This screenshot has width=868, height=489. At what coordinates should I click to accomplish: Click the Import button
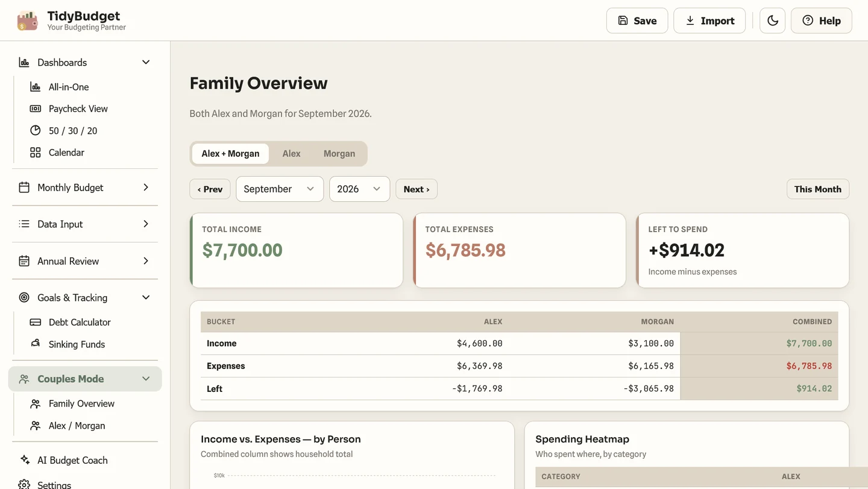point(709,21)
